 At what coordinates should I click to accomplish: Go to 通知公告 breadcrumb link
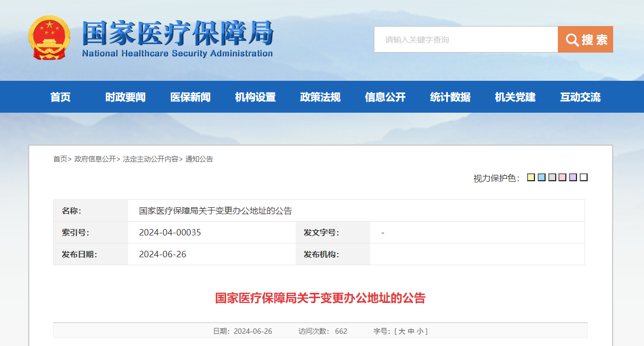click(199, 159)
